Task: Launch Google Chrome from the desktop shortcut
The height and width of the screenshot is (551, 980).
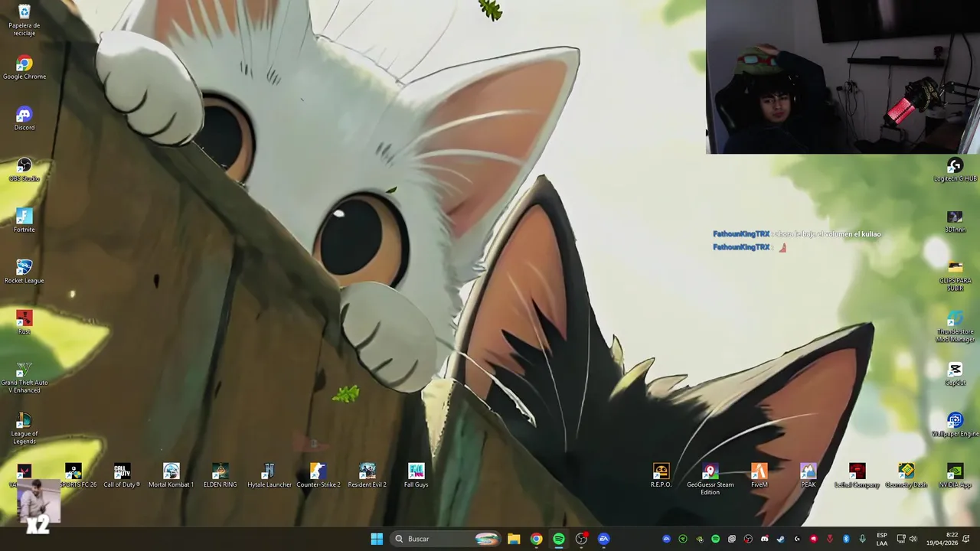Action: coord(24,68)
